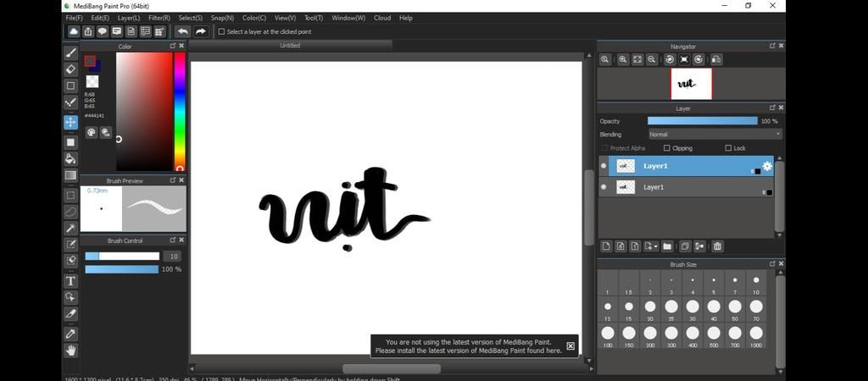This screenshot has height=381, width=868.
Task: Select the Eraser tool
Action: [70, 69]
